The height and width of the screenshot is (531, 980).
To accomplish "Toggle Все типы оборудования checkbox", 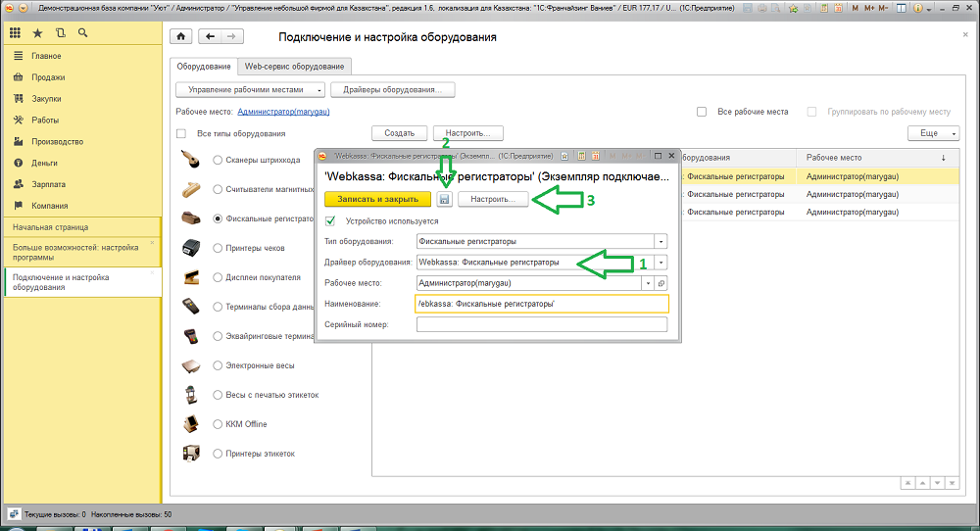I will (x=181, y=133).
